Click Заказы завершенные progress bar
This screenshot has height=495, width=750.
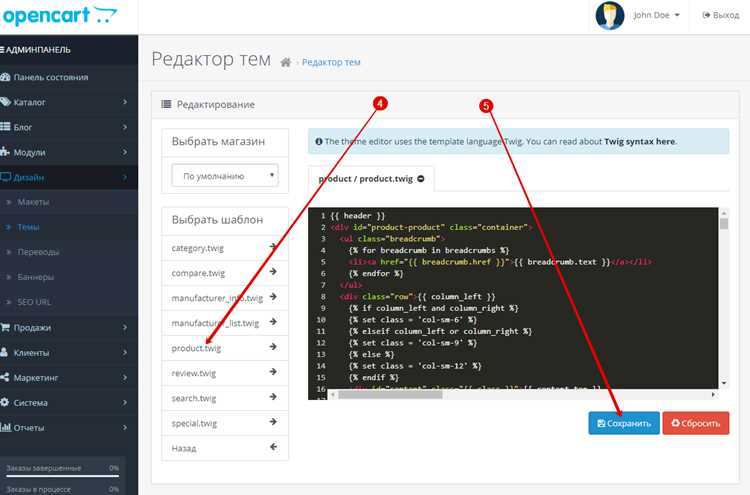pyautogui.click(x=62, y=475)
